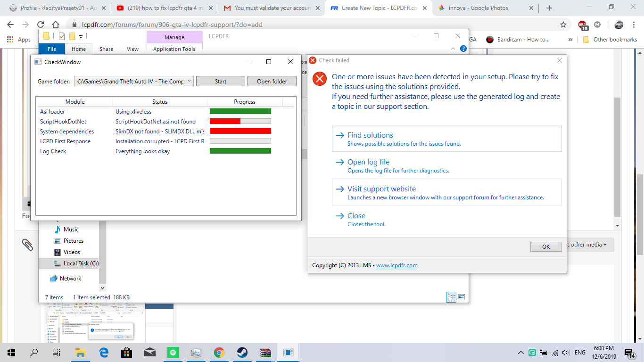The image size is (644, 362).
Task: Open the www.lcpdfr.com link
Action: pos(397,265)
